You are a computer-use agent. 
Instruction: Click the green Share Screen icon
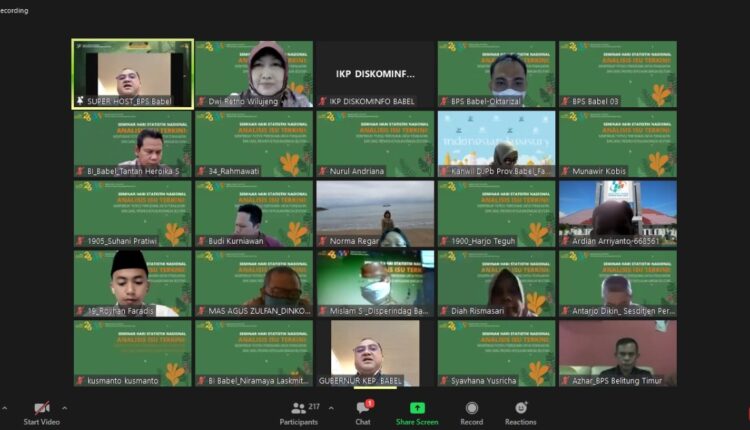tap(417, 408)
